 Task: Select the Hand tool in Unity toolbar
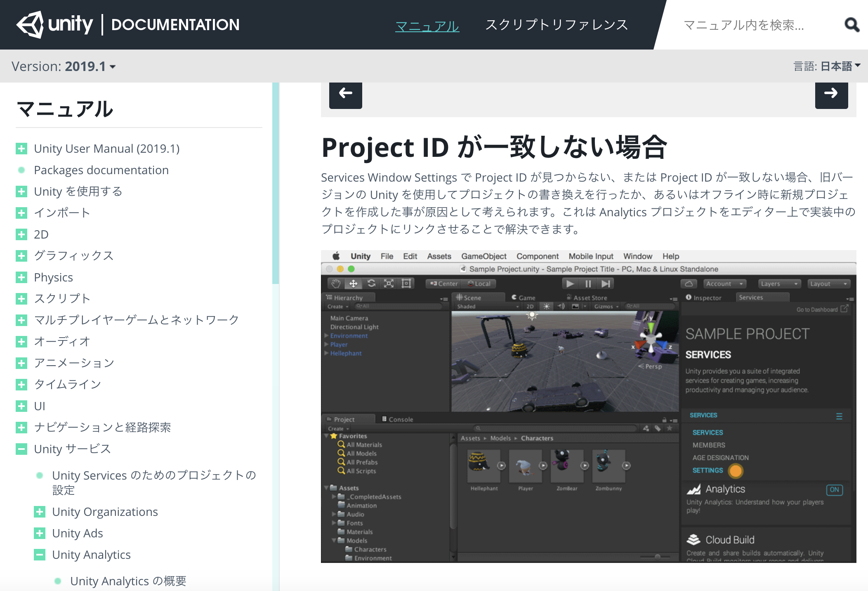(x=336, y=284)
